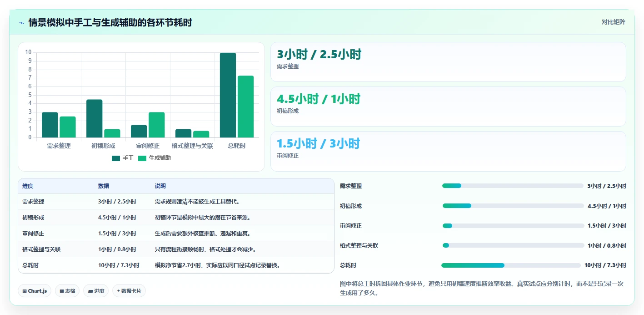Click the lightning icon beside the title
The width and height of the screenshot is (644, 315).
(22, 22)
